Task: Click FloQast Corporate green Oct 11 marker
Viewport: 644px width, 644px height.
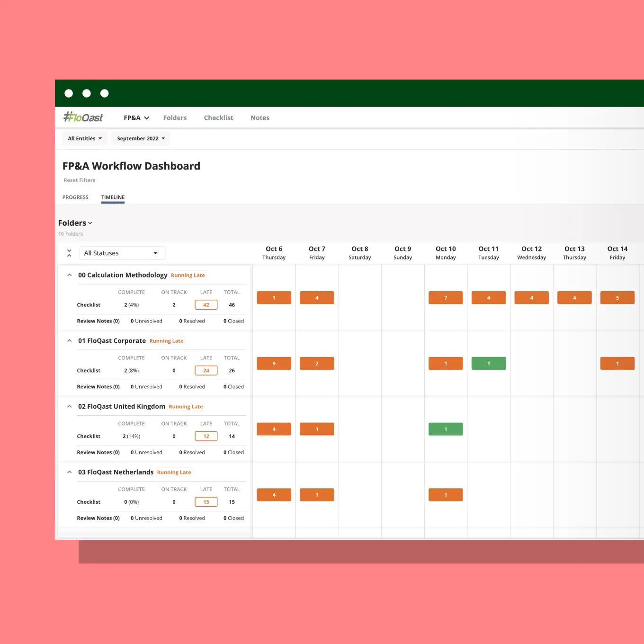Action: coord(489,363)
